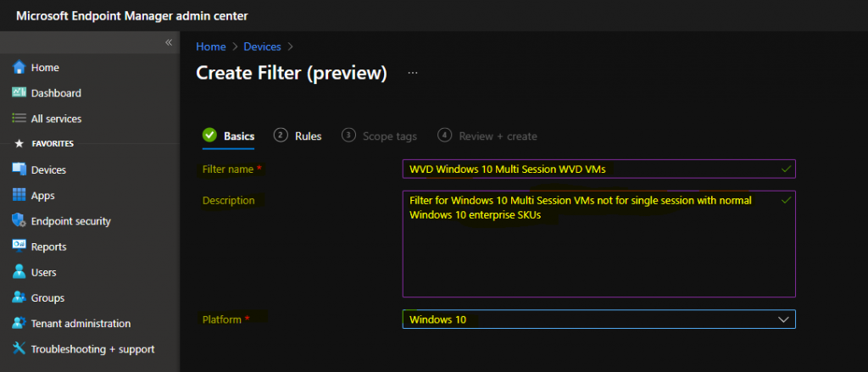868x372 pixels.
Task: Collapse the sidebar with double chevron
Action: click(x=168, y=42)
